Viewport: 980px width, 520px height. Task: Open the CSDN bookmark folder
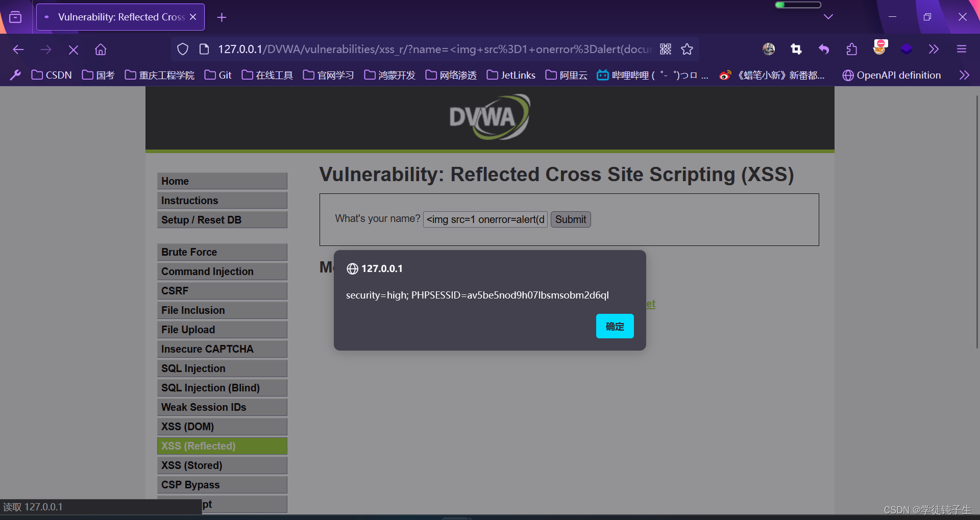pyautogui.click(x=52, y=75)
